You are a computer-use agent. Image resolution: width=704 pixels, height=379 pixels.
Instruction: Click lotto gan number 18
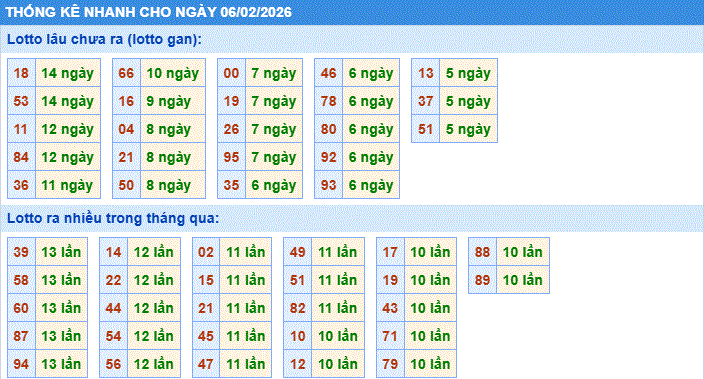(x=21, y=73)
